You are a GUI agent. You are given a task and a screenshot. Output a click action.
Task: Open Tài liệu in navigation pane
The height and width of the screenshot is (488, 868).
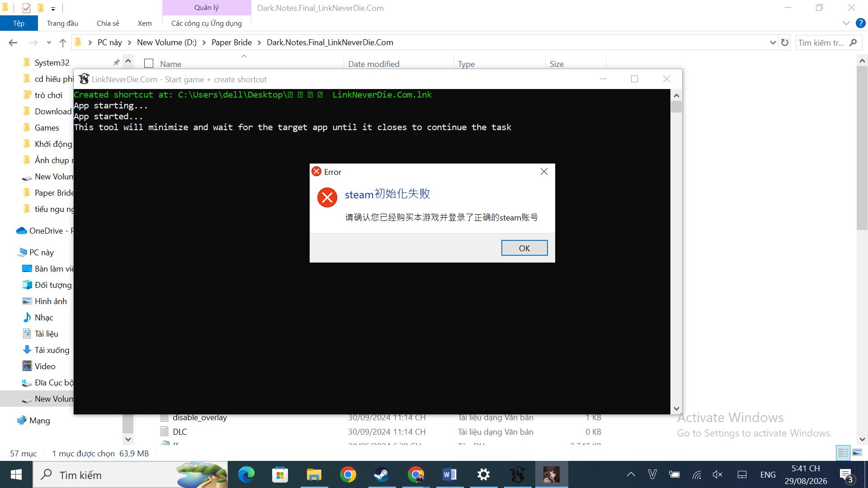tap(46, 333)
